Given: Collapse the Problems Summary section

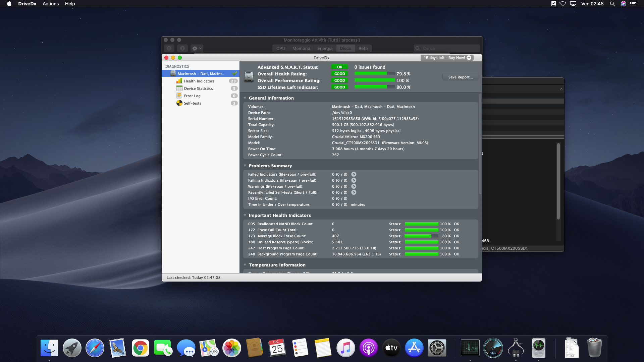Looking at the screenshot, I should tap(245, 166).
